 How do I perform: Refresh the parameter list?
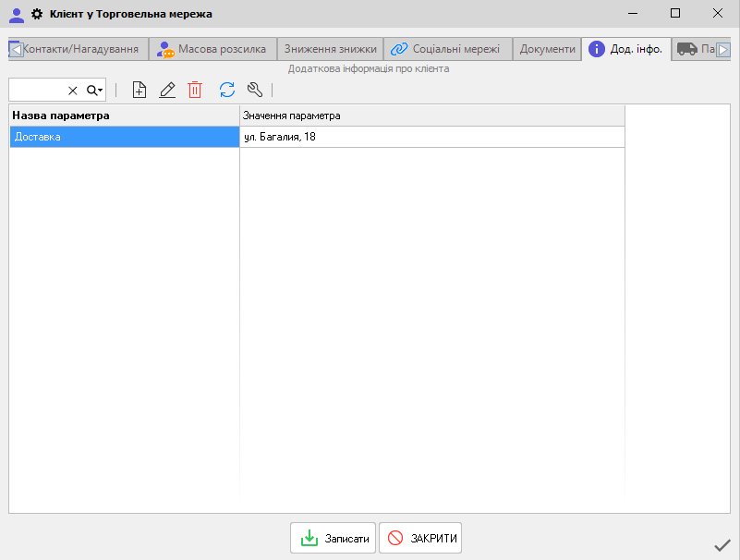(x=227, y=90)
